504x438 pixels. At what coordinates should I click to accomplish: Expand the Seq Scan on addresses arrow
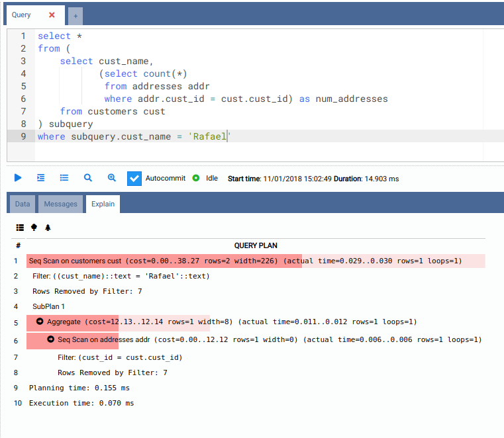[51, 339]
